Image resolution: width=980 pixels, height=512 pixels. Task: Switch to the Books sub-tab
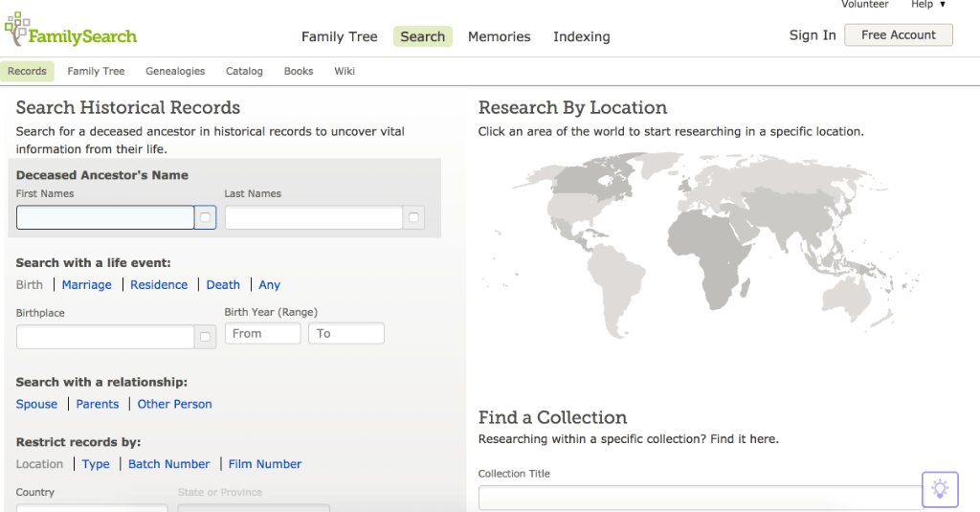coord(299,71)
